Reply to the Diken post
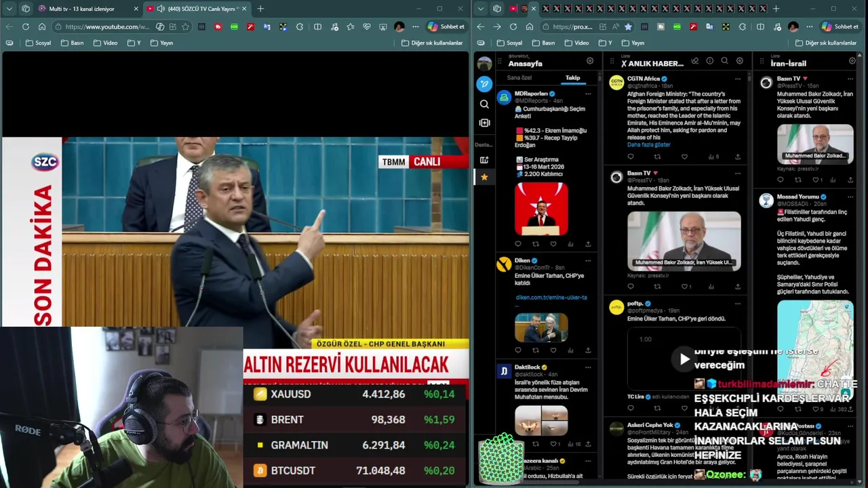Viewport: 868px width, 488px height. click(x=518, y=350)
